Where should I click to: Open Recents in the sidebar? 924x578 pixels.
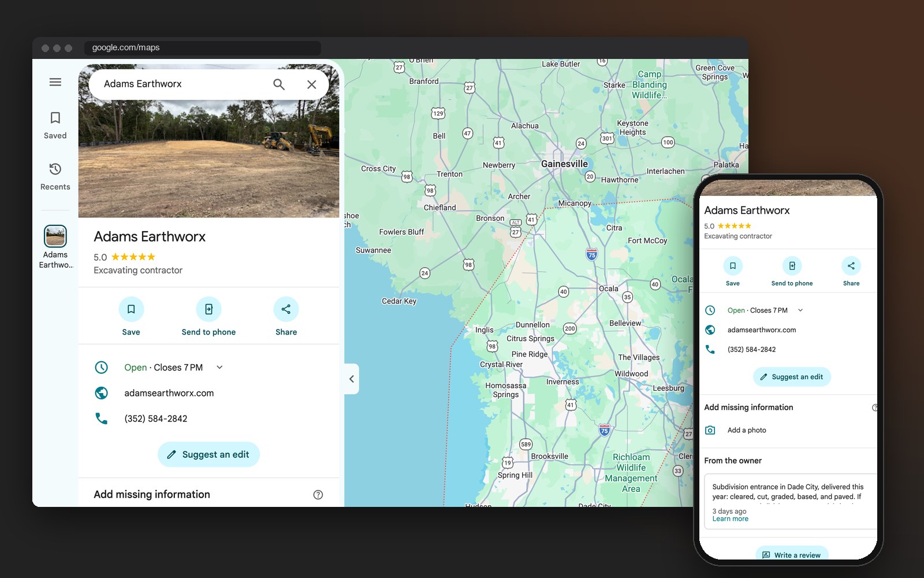[x=55, y=176]
